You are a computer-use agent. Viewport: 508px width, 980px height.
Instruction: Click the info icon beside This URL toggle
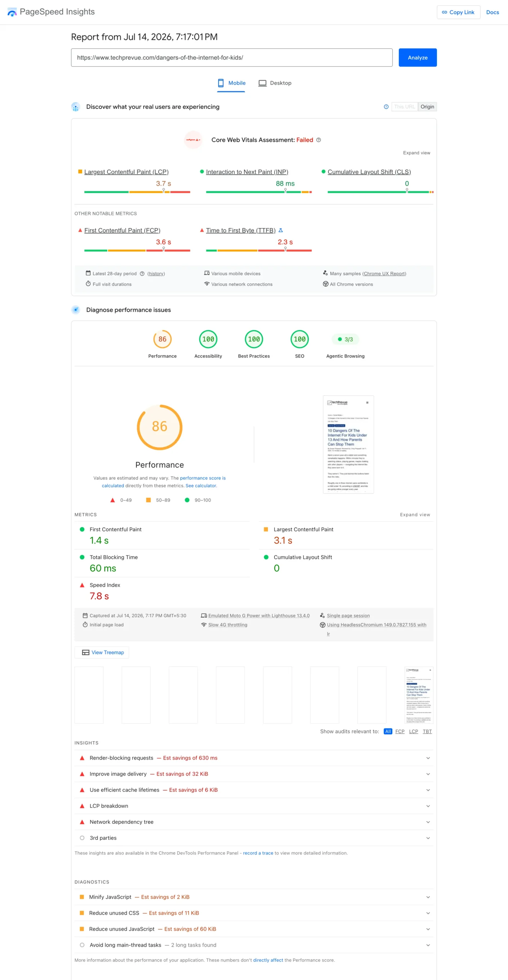[386, 107]
